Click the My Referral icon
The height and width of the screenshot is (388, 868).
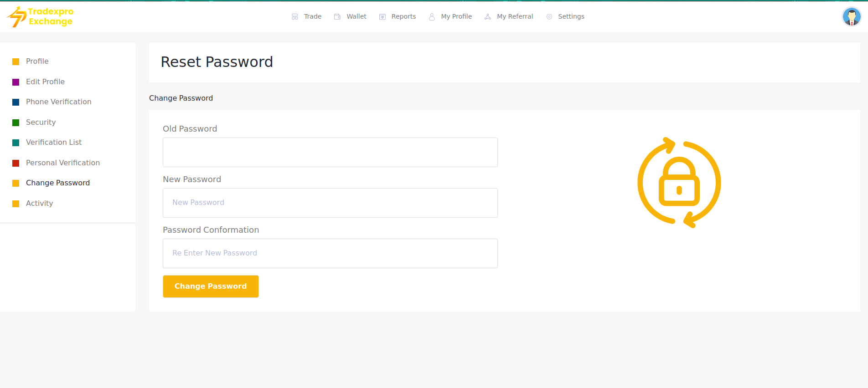tap(488, 17)
